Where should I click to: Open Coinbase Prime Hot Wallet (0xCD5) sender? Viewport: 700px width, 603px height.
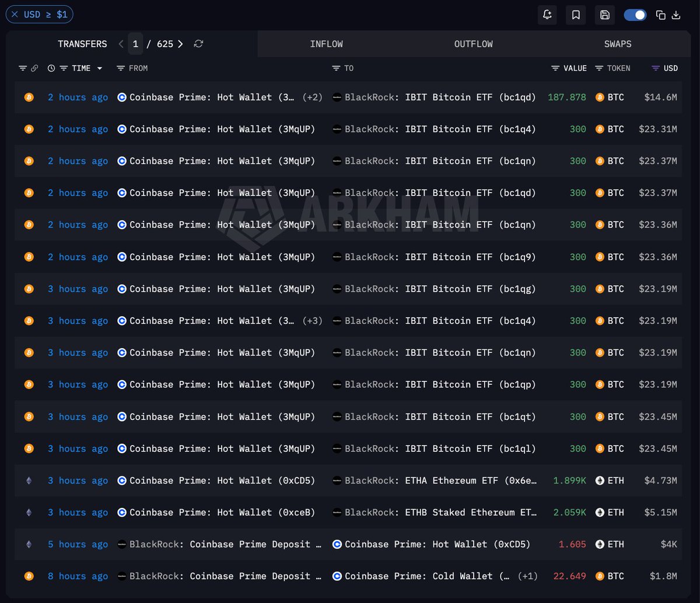(222, 481)
